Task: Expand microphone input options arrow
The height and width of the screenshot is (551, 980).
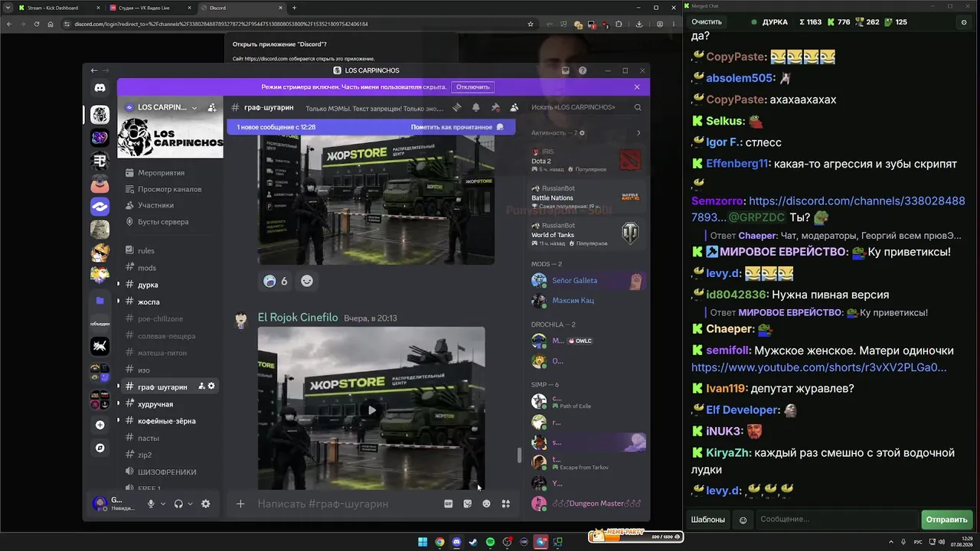Action: coord(163,504)
